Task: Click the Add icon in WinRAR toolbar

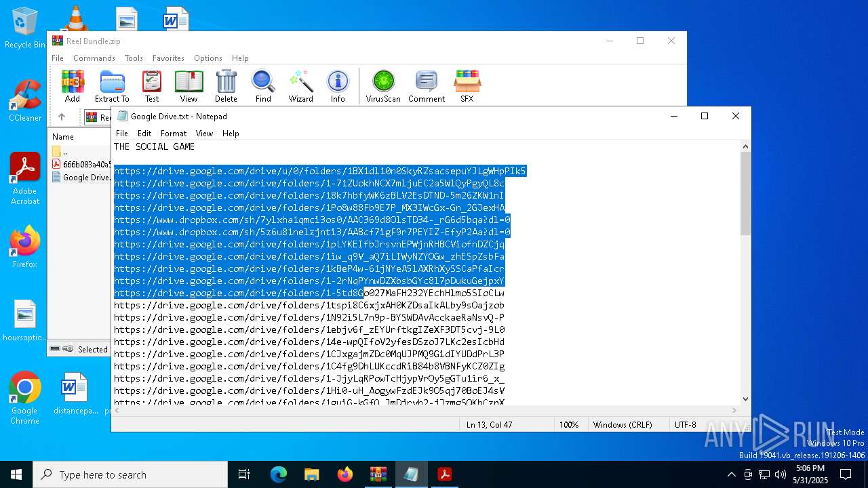Action: coord(73,86)
